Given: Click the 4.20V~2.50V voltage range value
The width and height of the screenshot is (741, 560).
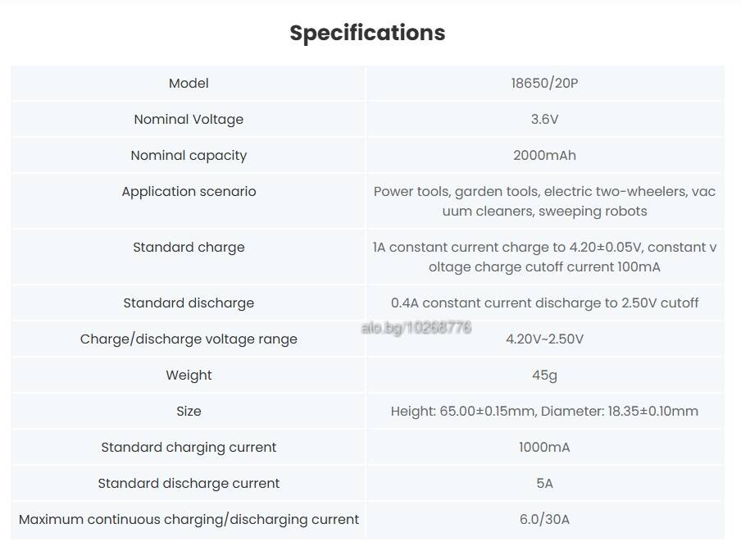Looking at the screenshot, I should 544,339.
